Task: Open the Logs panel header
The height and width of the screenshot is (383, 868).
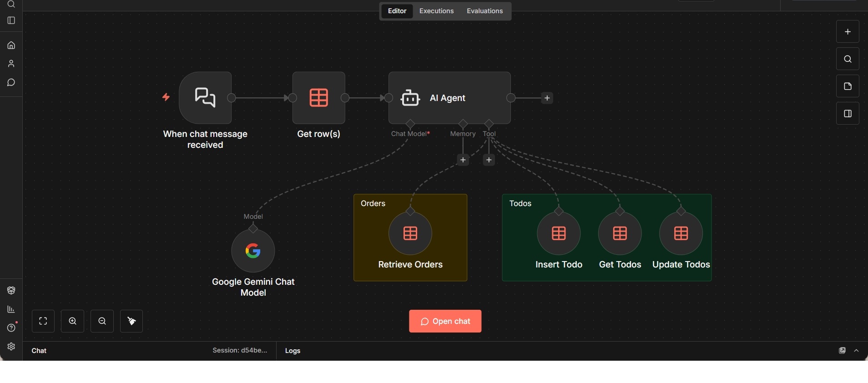Action: click(x=293, y=351)
